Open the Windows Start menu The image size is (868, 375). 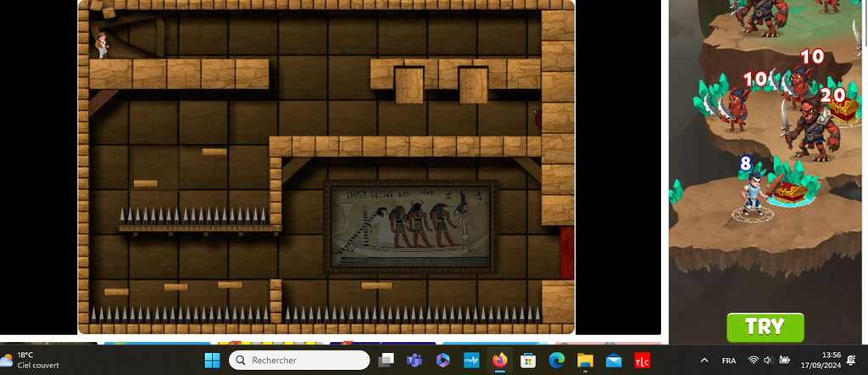coord(211,361)
